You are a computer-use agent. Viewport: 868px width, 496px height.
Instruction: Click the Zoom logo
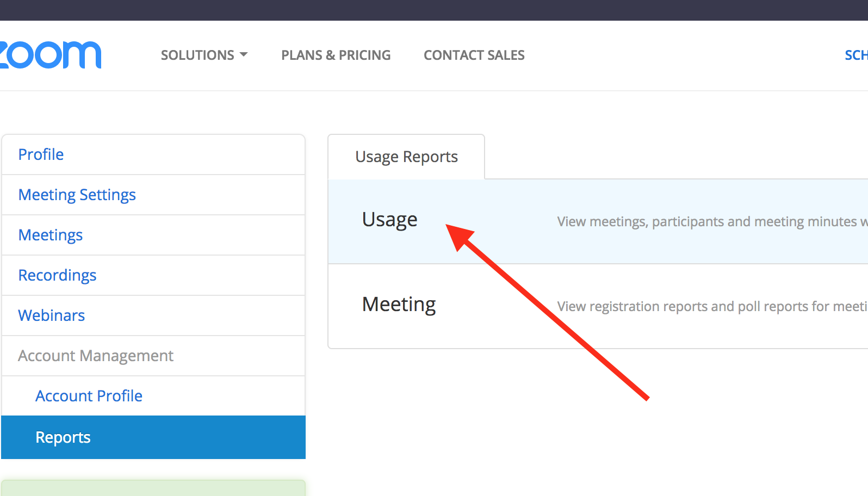click(50, 55)
